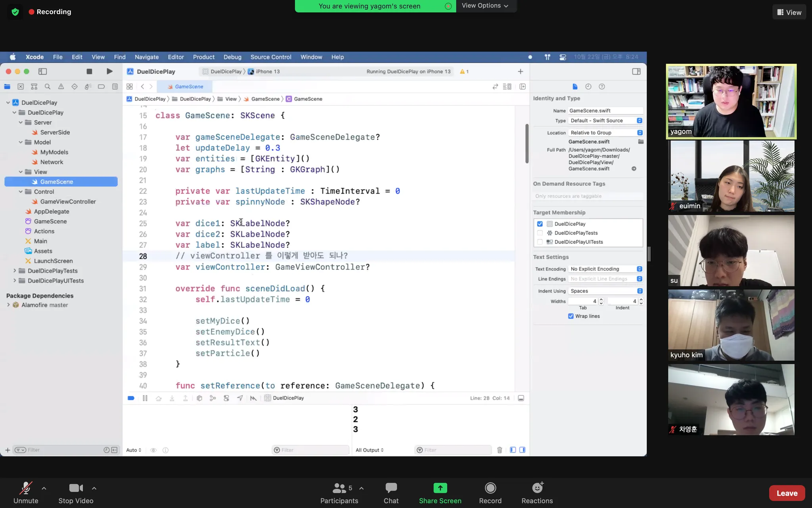
Task: Toggle the Xcode navigator sidebar icon
Action: click(42, 71)
